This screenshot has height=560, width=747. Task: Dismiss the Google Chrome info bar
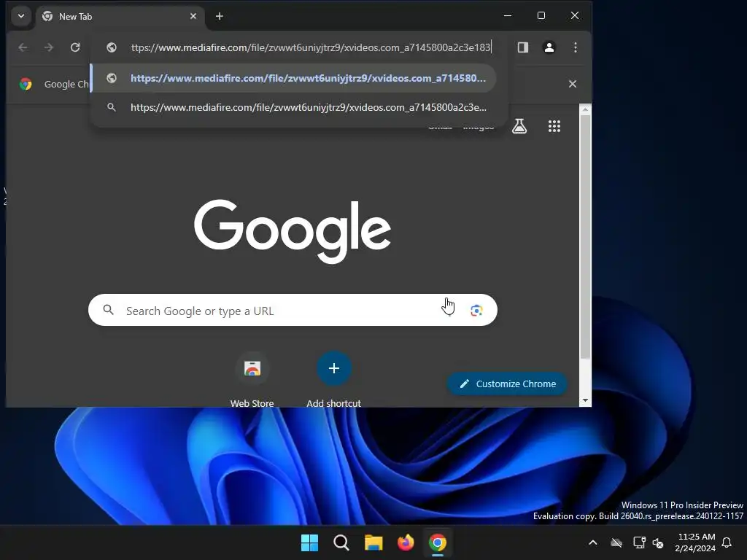click(x=573, y=84)
